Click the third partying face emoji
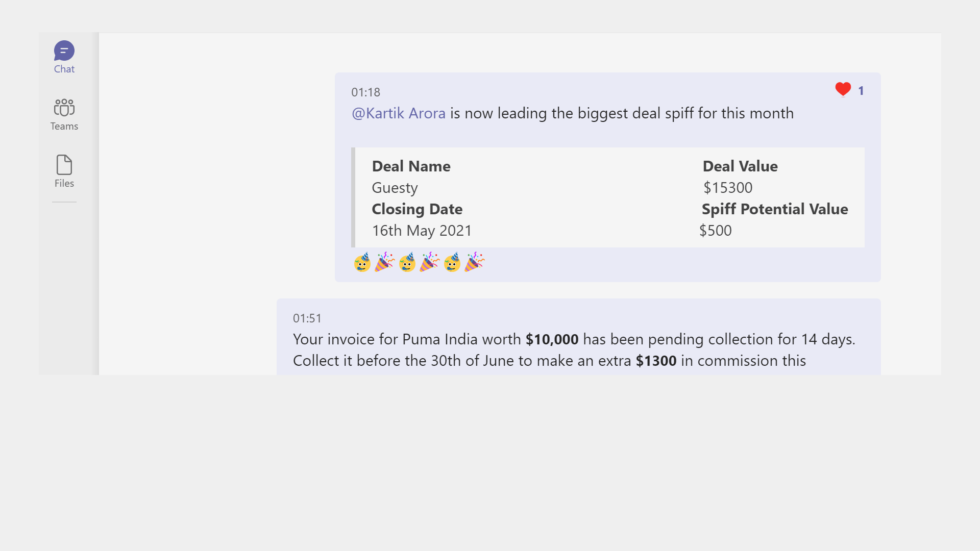The image size is (980, 551). click(452, 262)
